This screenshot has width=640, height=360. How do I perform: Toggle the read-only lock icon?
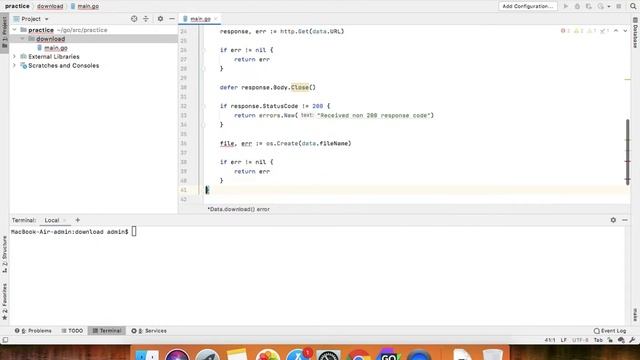[x=610, y=340]
